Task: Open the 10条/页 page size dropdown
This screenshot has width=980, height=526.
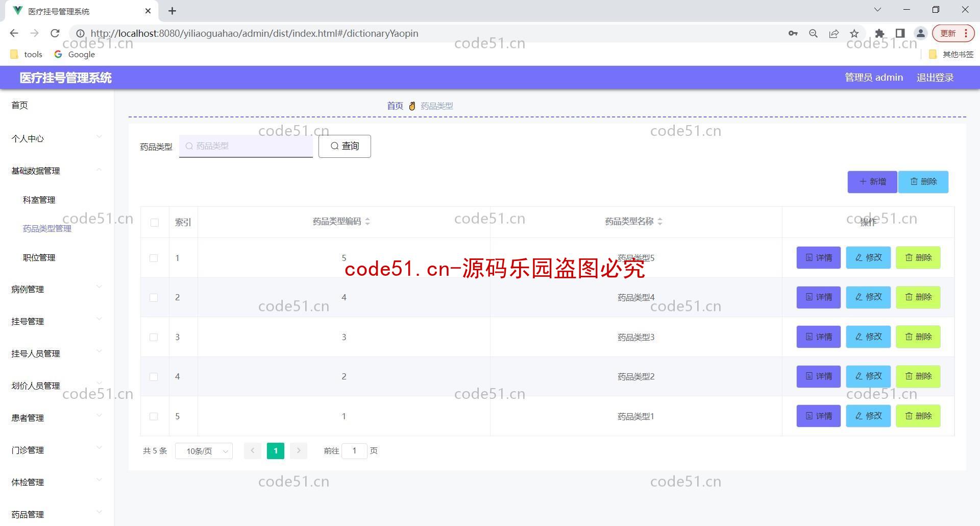Action: [204, 451]
